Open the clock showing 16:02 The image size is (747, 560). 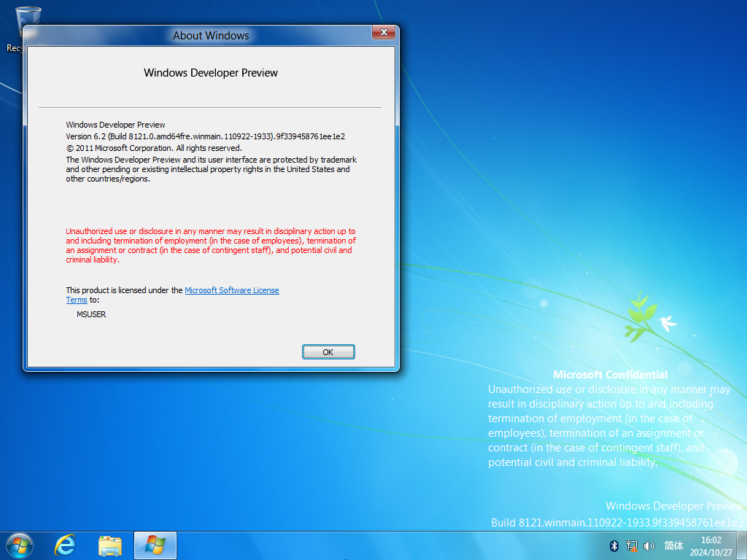coord(711,545)
